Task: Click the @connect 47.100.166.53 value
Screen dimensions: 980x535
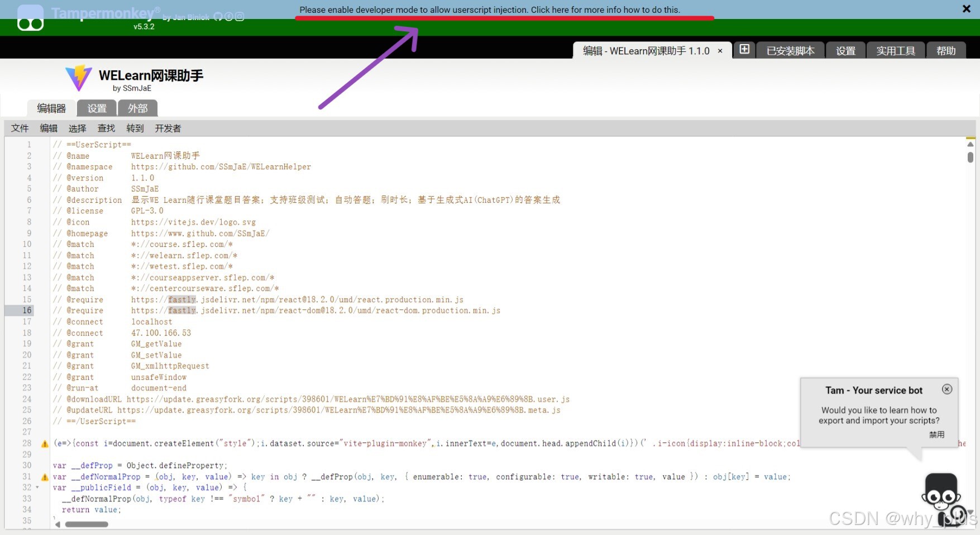Action: pos(161,333)
